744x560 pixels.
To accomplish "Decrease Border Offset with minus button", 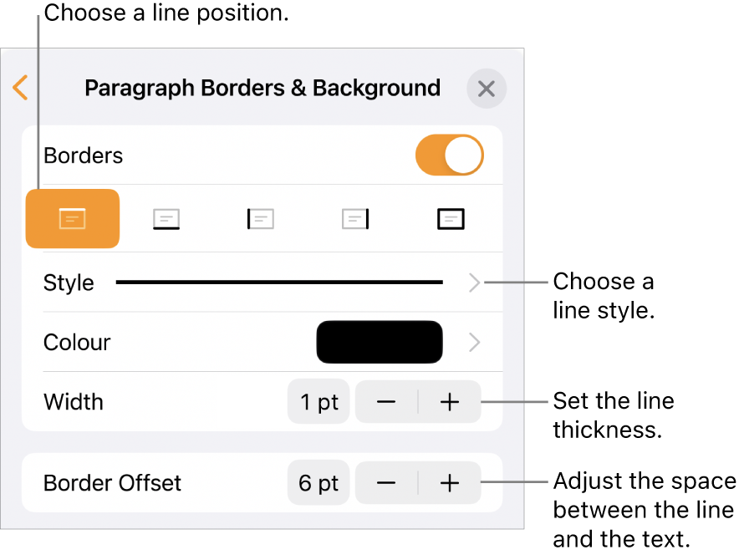I will tap(386, 482).
